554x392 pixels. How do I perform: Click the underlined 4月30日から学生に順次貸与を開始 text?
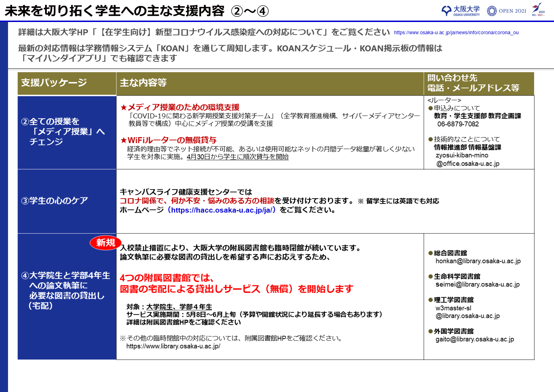tap(237, 157)
